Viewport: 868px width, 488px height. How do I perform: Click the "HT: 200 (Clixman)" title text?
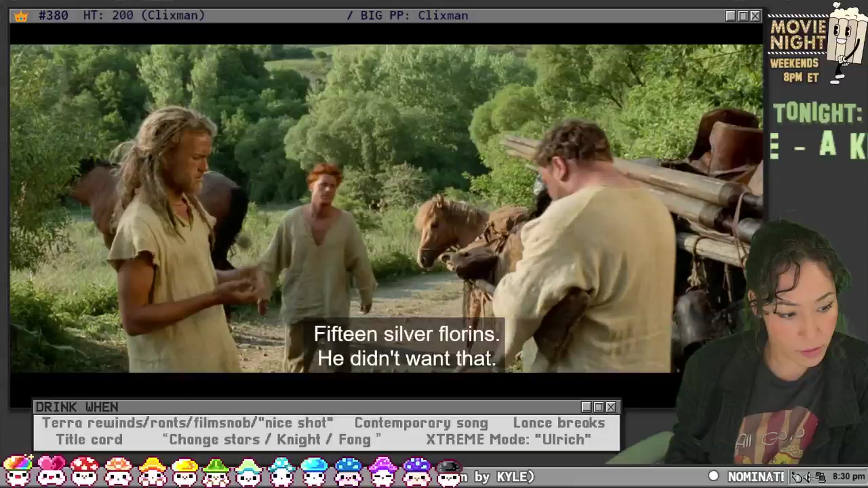tap(144, 15)
